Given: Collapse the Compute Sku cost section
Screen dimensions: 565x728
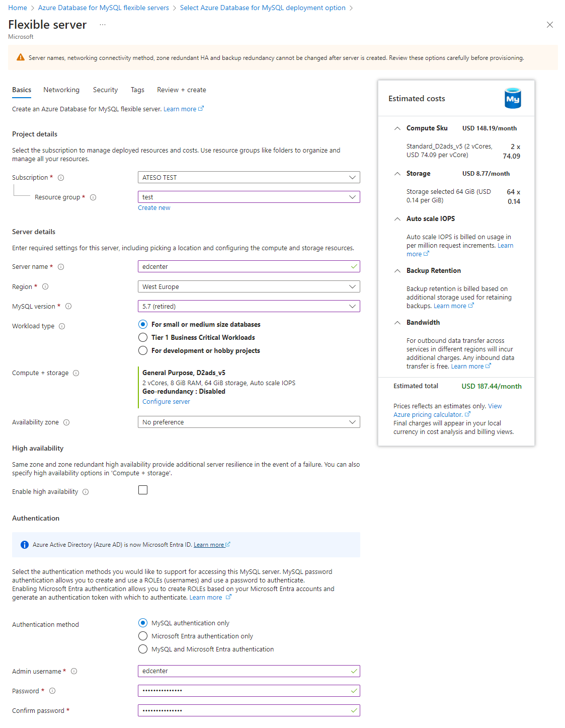Looking at the screenshot, I should pos(397,128).
